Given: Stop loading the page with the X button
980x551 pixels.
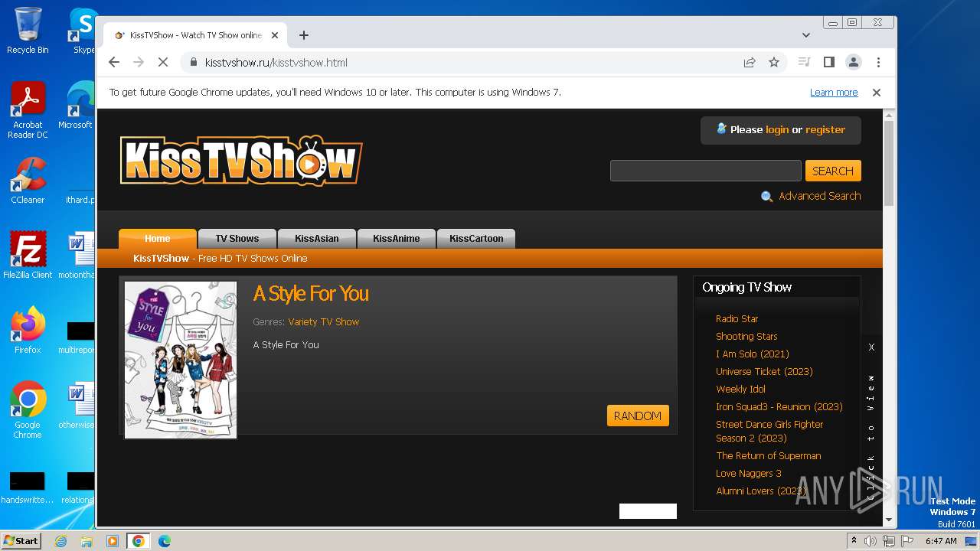Looking at the screenshot, I should 162,62.
